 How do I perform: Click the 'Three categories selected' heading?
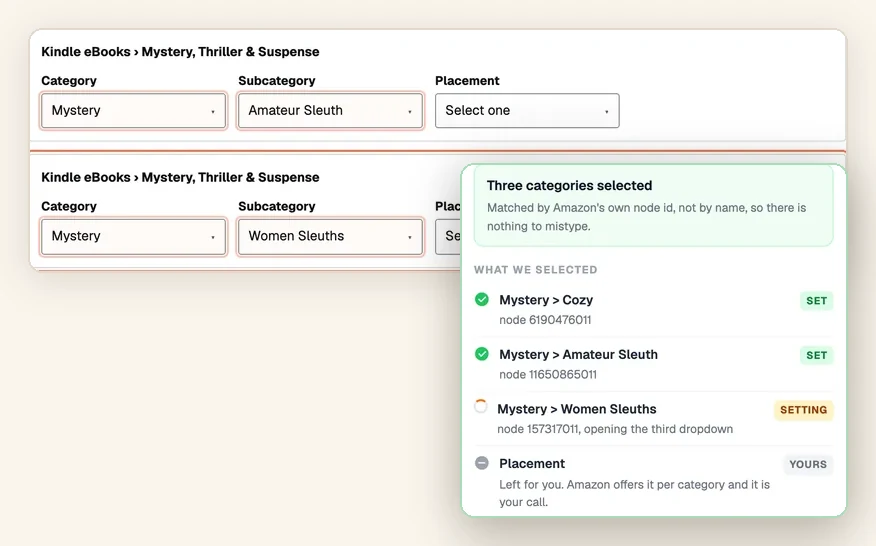[x=569, y=186]
